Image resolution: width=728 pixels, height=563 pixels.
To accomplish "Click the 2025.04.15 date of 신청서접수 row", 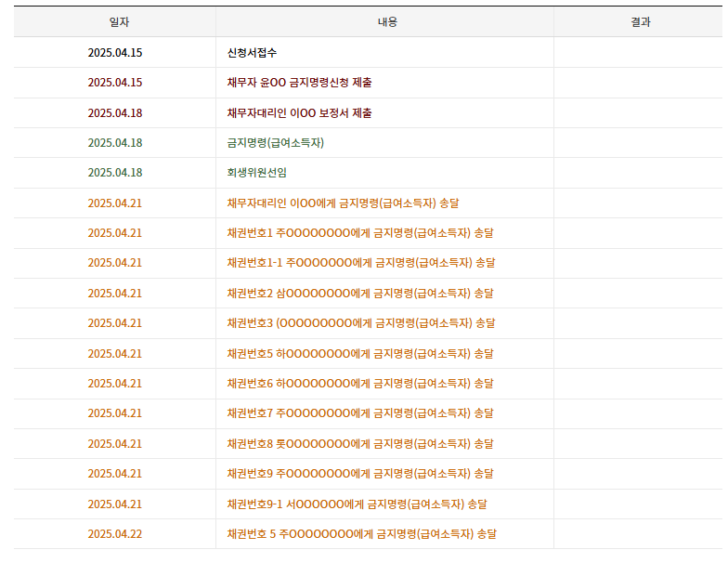I will click(115, 52).
